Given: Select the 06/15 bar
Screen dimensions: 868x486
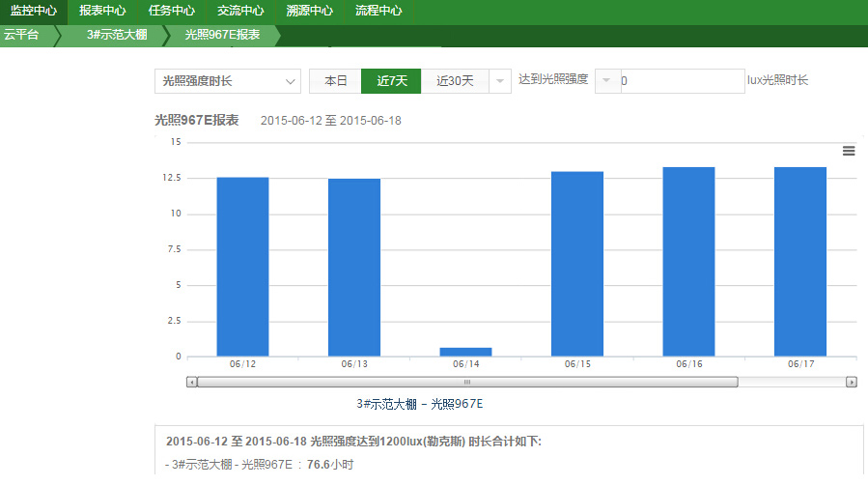Looking at the screenshot, I should 577,264.
